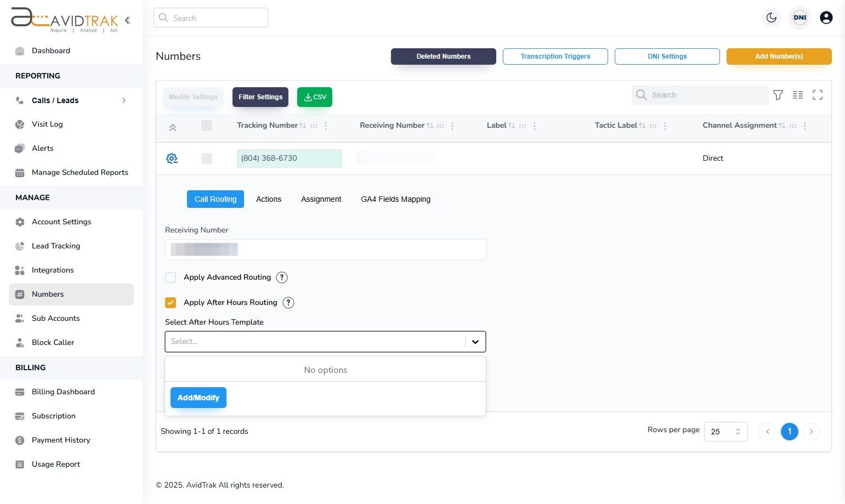
Task: Open Tracking Number column options menu
Action: pyautogui.click(x=326, y=126)
